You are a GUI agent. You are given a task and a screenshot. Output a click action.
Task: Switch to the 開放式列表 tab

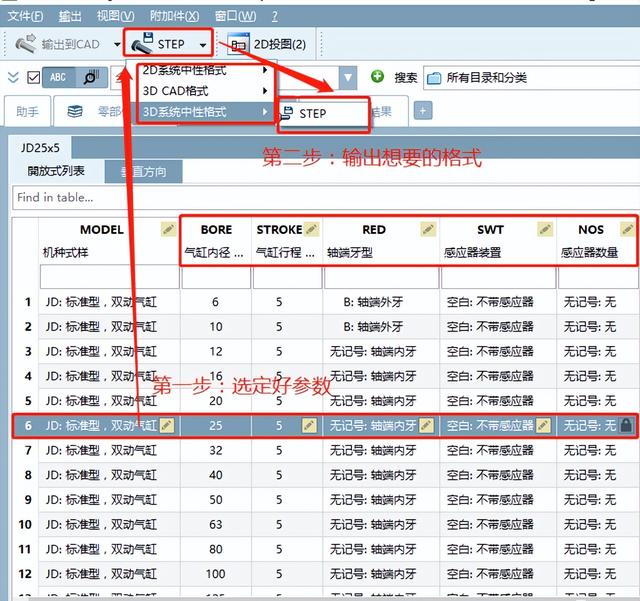(x=56, y=171)
